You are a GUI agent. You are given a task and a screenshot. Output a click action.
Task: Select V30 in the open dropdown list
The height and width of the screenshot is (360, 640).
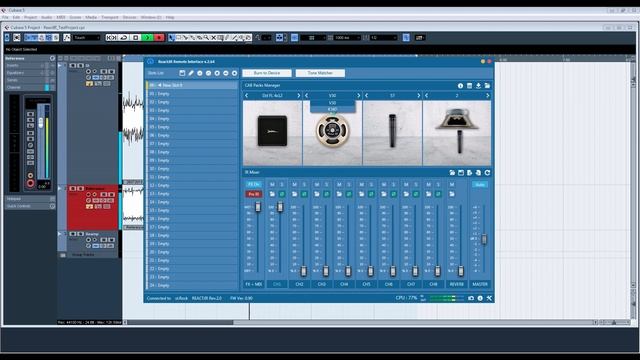pos(333,103)
